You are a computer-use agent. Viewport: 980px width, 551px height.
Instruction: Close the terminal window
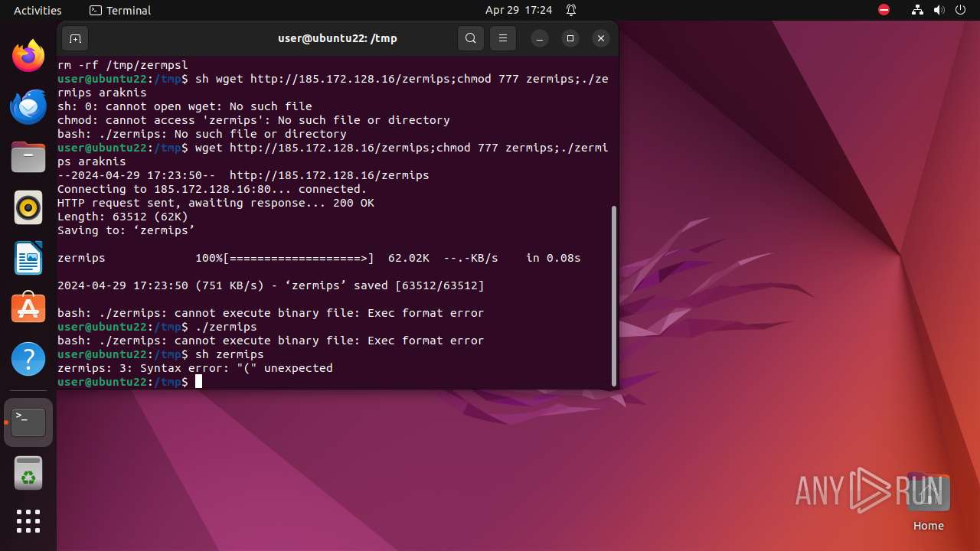tap(601, 38)
